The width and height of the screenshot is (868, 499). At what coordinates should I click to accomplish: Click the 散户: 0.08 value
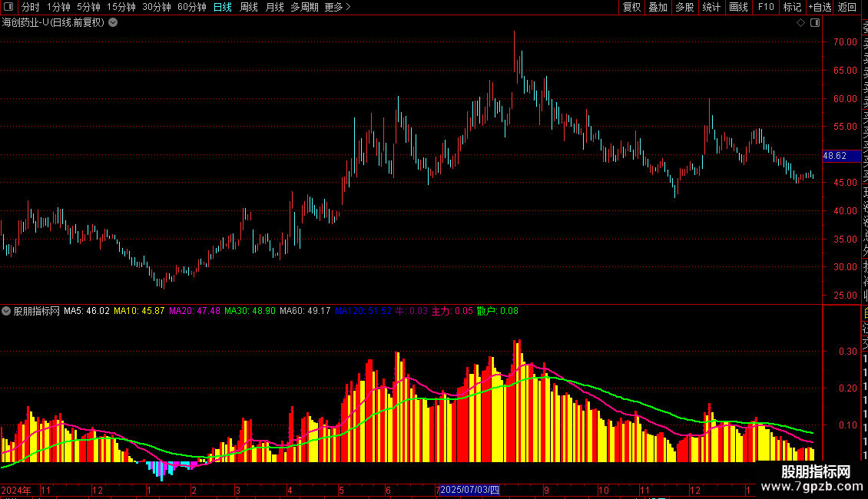point(498,311)
